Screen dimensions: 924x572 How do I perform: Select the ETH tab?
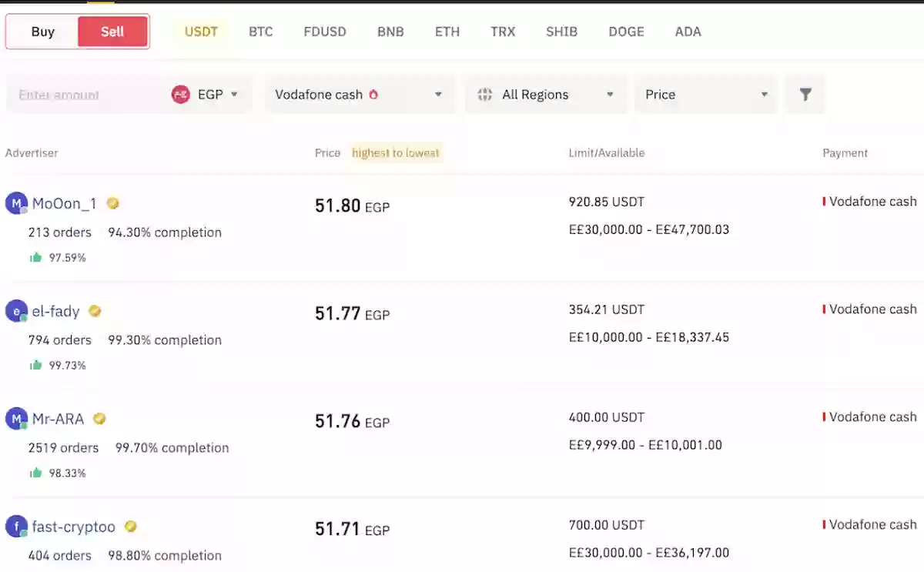(447, 32)
